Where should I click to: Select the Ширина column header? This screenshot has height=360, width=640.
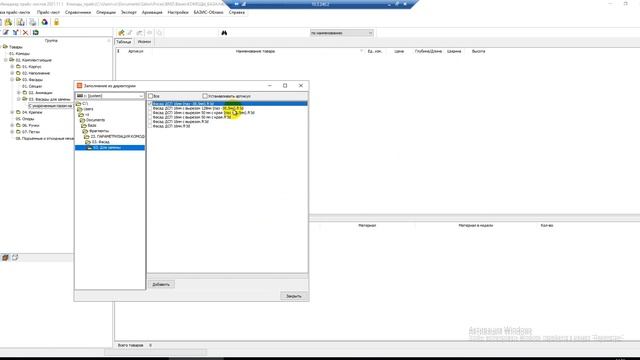[x=454, y=51]
